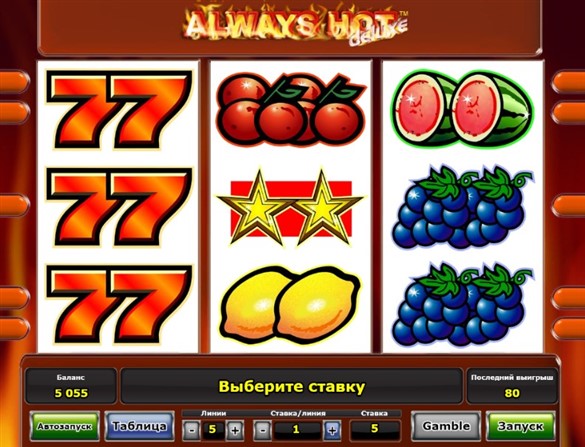This screenshot has height=447, width=585.
Task: Decrease bet per line with minus button
Action: coord(262,430)
